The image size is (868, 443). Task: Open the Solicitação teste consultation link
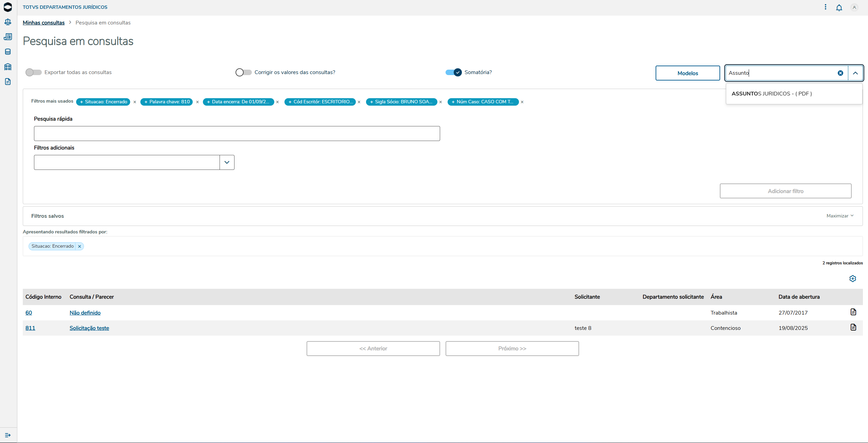[x=89, y=328]
